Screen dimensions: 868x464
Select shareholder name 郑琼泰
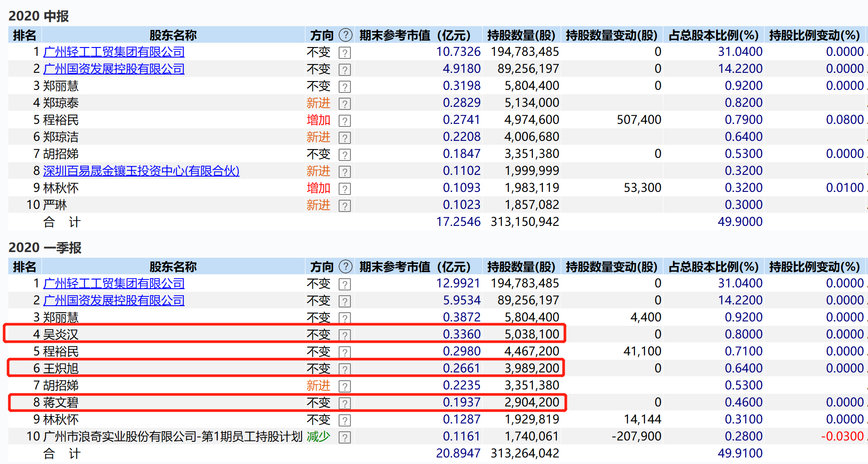pos(61,103)
